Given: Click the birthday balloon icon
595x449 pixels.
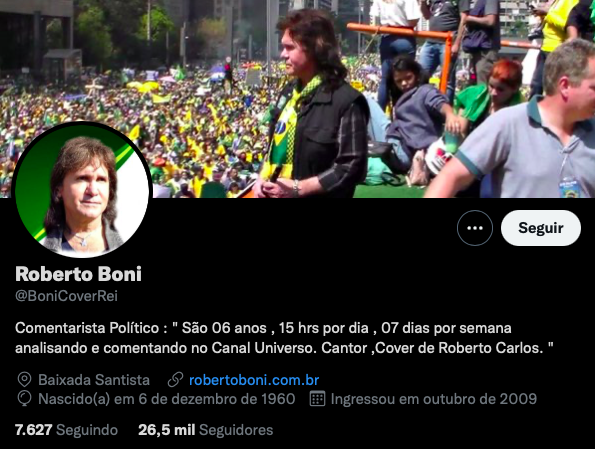Looking at the screenshot, I should pos(24,399).
